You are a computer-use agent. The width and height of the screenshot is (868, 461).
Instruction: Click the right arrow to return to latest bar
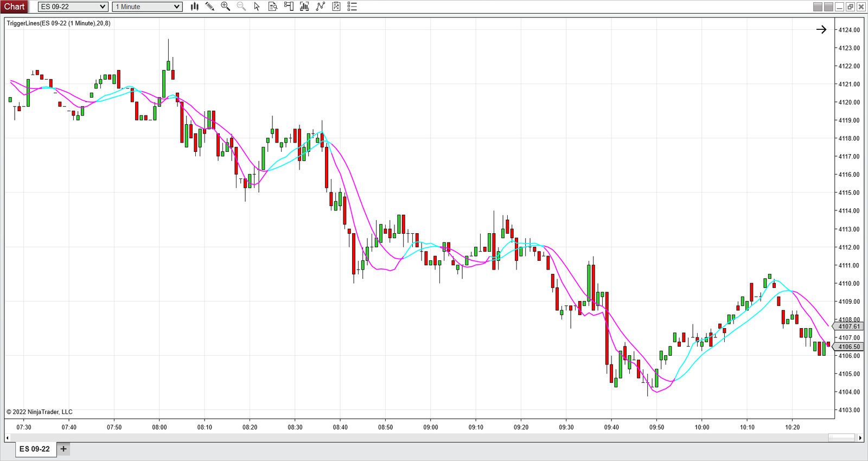click(x=821, y=30)
